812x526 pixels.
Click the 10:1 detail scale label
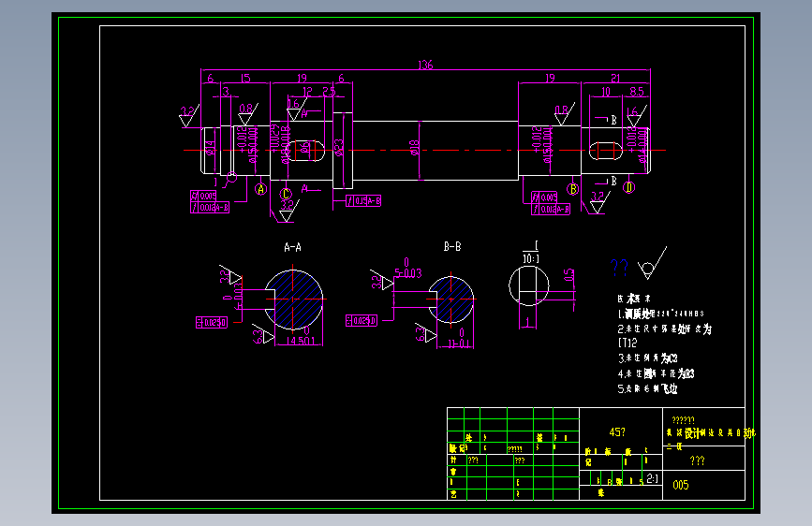[x=531, y=258]
